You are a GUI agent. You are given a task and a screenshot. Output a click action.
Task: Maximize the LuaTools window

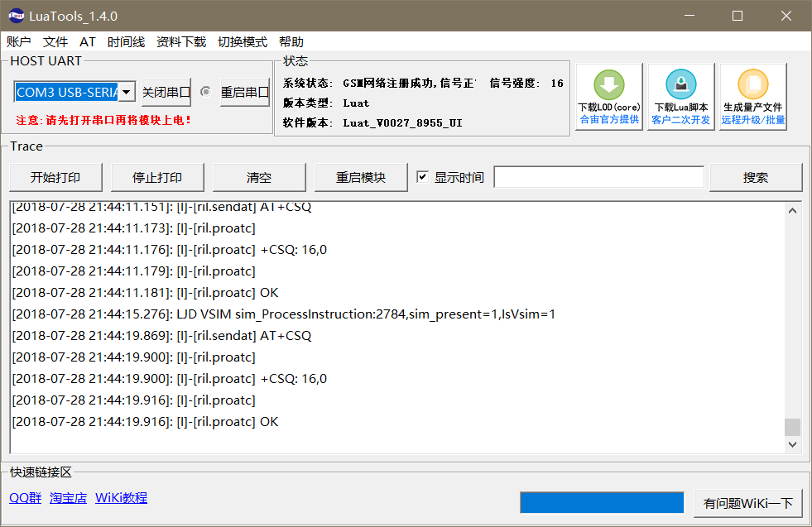point(738,16)
